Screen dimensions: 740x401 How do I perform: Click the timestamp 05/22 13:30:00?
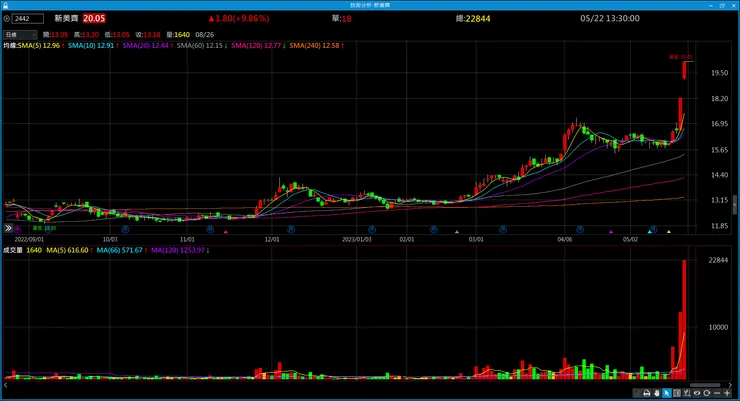(610, 18)
